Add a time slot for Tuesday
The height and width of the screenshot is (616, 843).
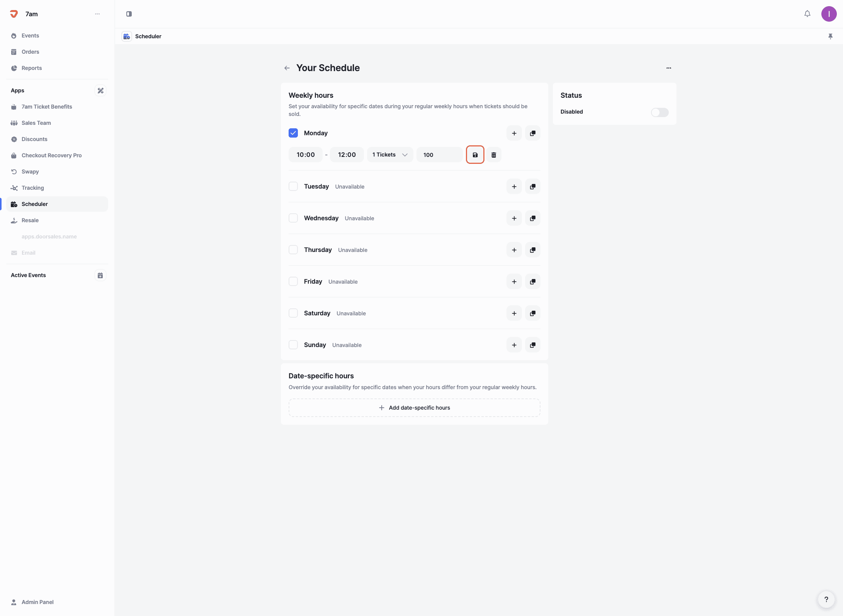[x=514, y=187]
